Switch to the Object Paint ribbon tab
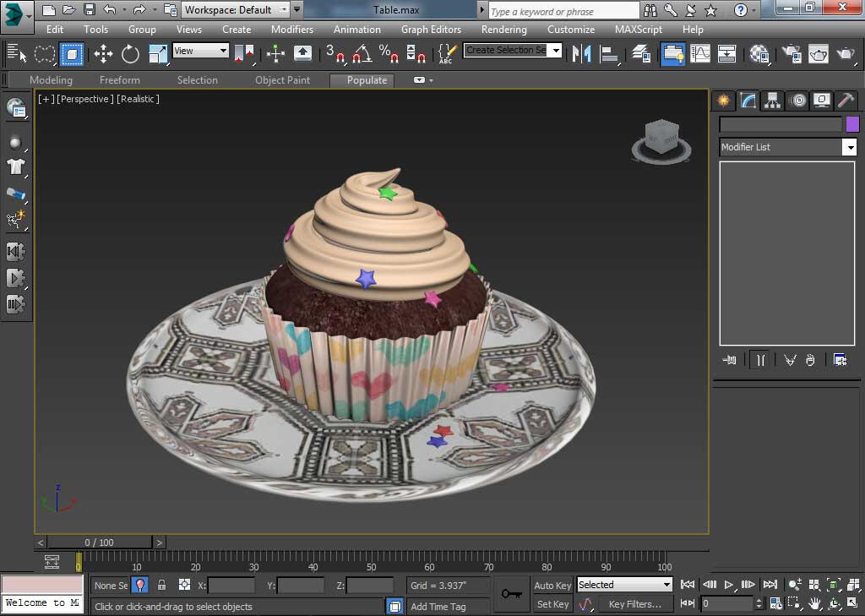Screen dimensions: 865x616 point(282,80)
